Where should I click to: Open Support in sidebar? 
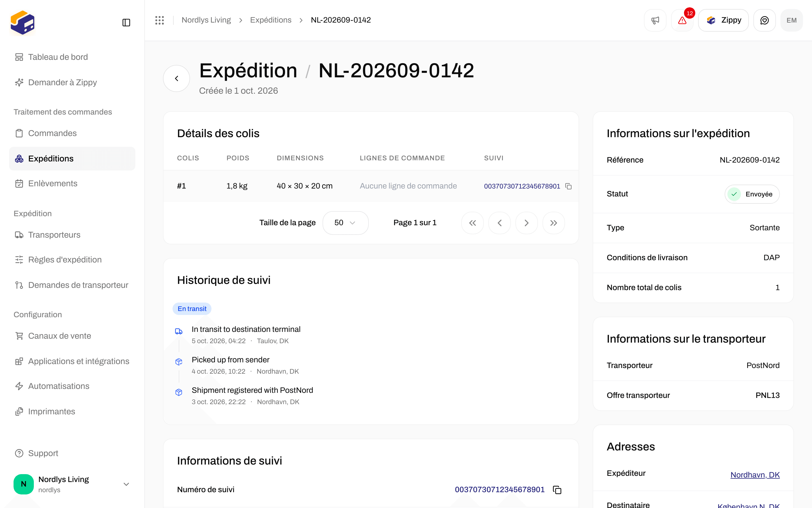pos(72,453)
